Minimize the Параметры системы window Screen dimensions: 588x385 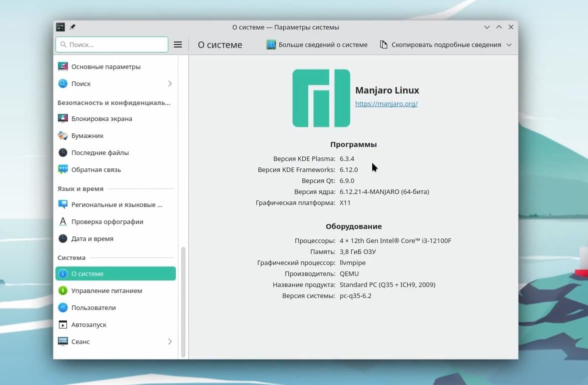click(487, 27)
